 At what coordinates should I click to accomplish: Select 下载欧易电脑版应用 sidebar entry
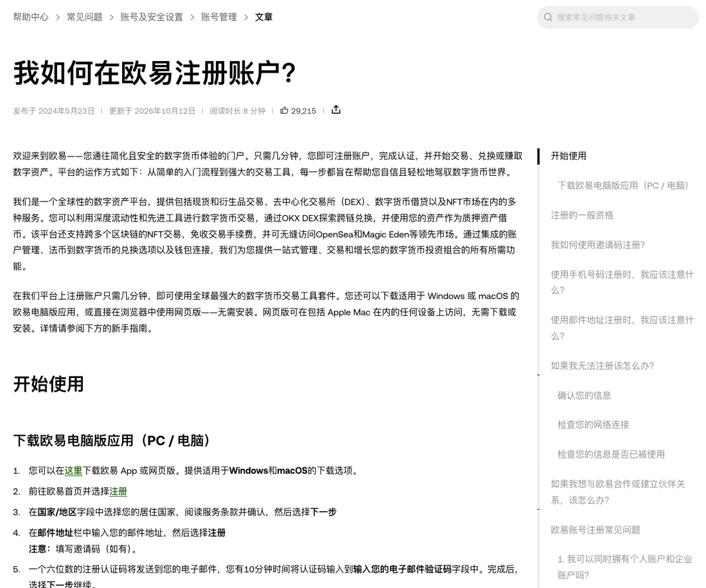(x=623, y=186)
